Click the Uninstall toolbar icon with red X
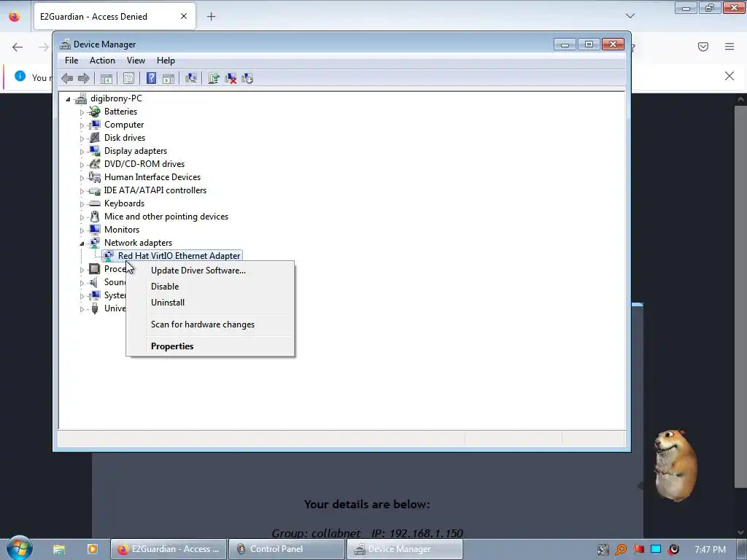This screenshot has height=560, width=747. pyautogui.click(x=231, y=78)
